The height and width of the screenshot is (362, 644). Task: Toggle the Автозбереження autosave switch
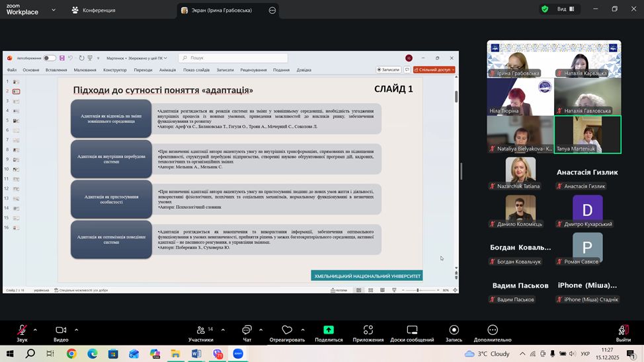(50, 58)
